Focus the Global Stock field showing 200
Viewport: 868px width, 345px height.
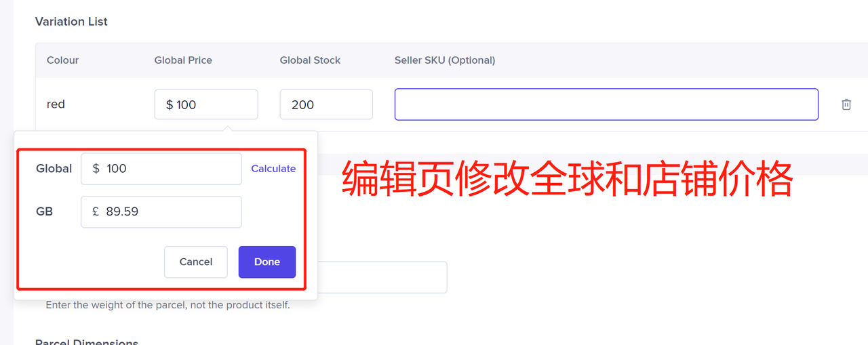325,104
